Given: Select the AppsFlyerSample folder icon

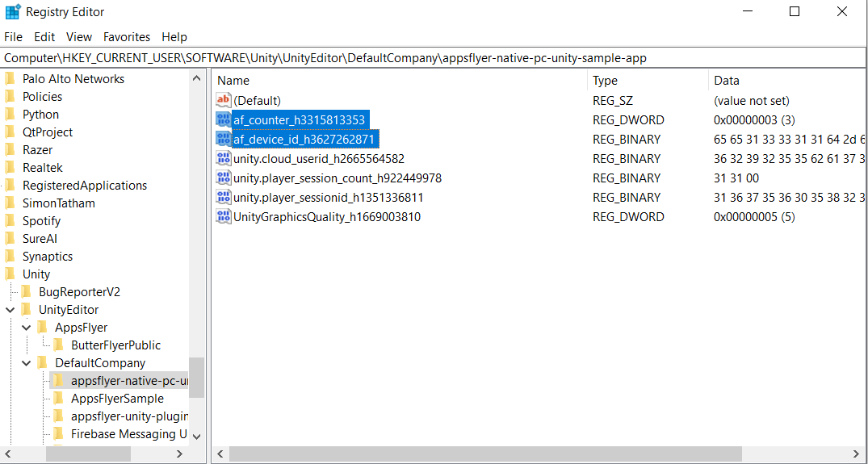Looking at the screenshot, I should click(x=58, y=398).
